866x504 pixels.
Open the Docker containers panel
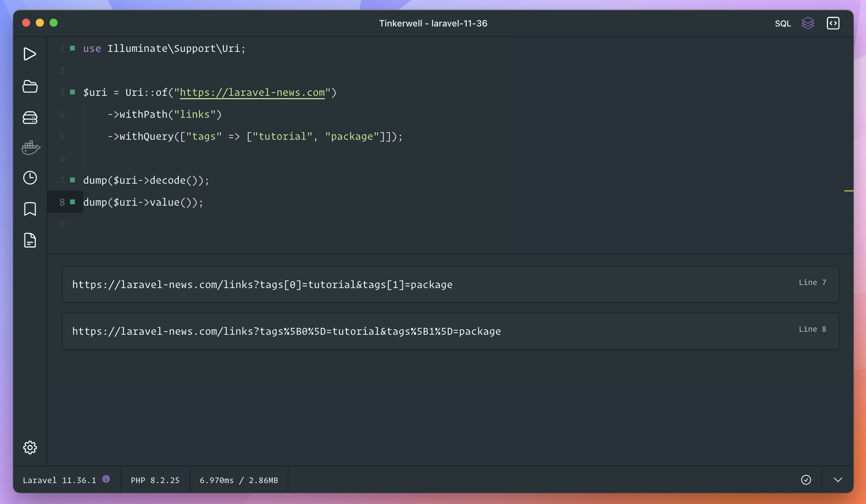30,148
